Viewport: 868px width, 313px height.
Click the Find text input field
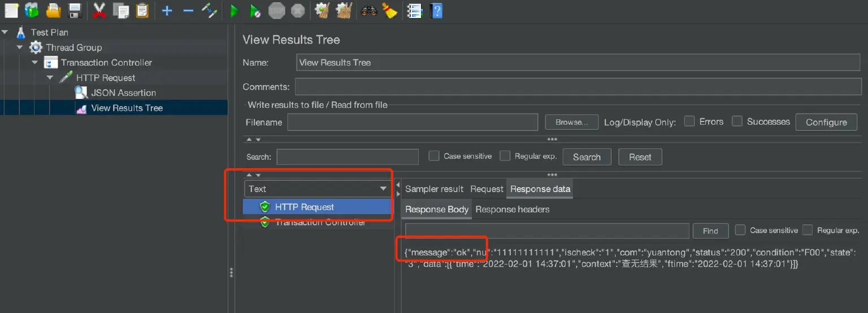coord(547,231)
